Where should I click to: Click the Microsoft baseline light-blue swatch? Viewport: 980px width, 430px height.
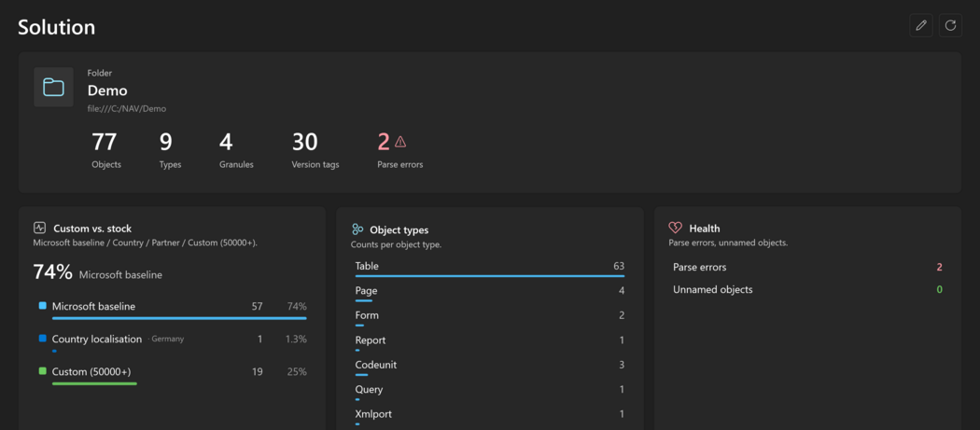[43, 306]
